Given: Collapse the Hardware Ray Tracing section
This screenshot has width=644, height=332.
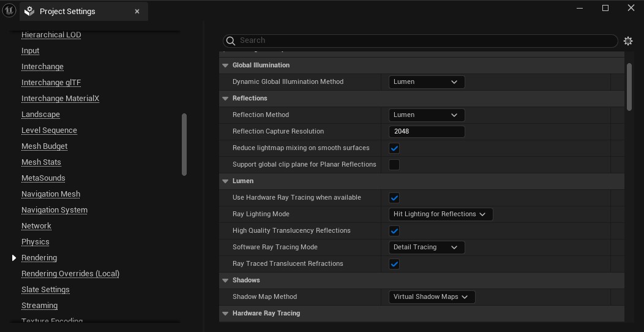Looking at the screenshot, I should [225, 314].
